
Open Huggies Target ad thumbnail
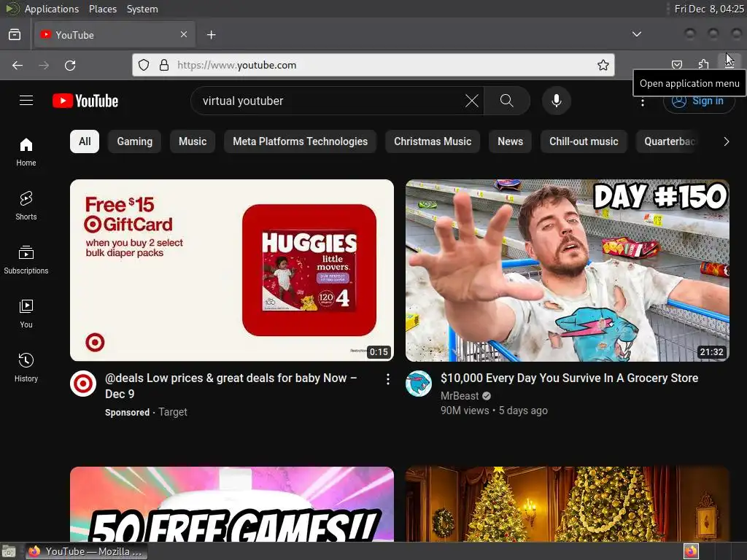232,270
